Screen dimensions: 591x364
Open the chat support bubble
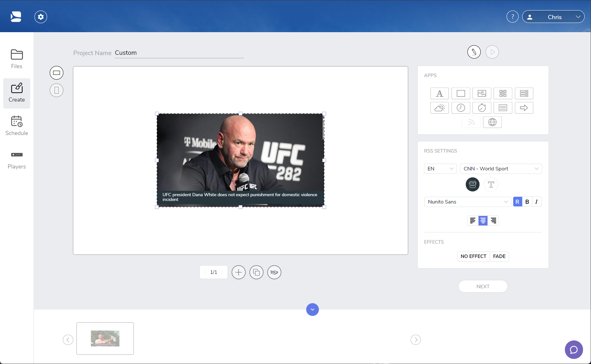[x=573, y=350]
